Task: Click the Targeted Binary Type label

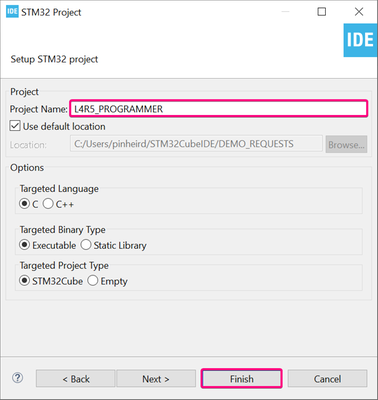Action: 62,230
